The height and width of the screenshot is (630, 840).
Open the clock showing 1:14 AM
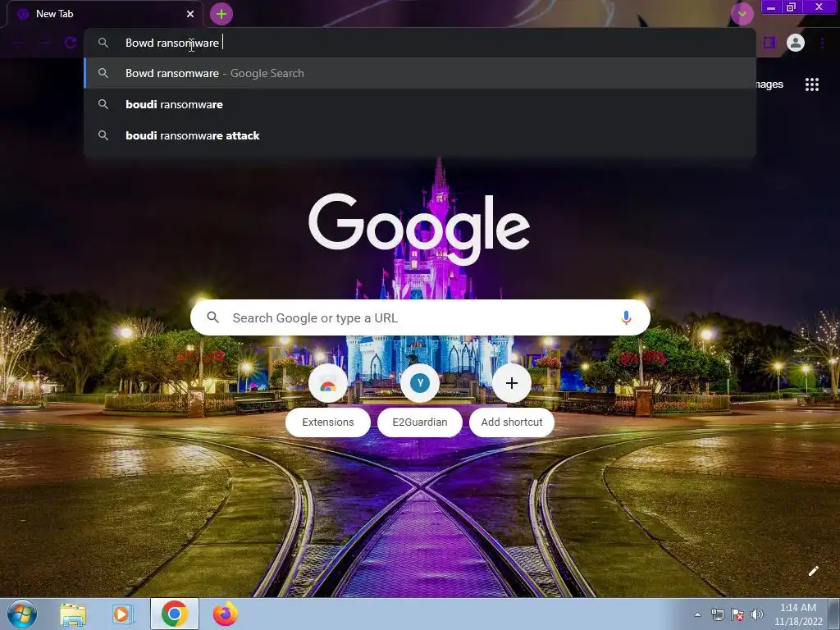(798, 614)
